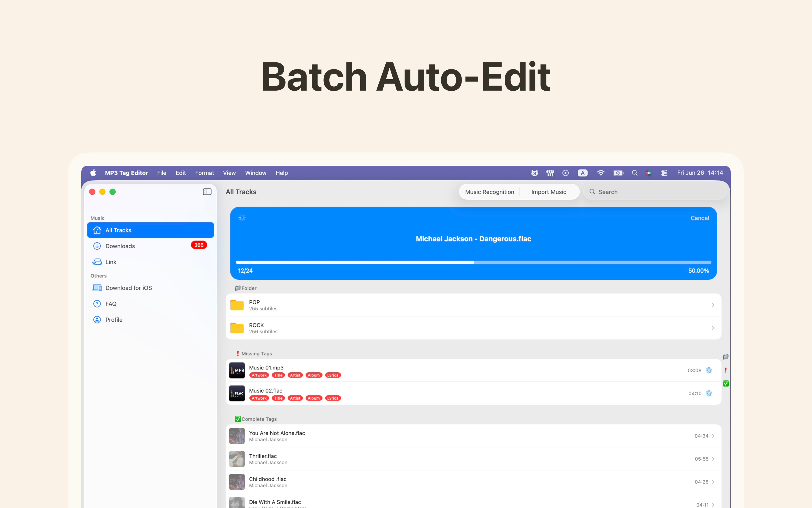Image resolution: width=812 pixels, height=508 pixels.
Task: Open the Help menu
Action: pyautogui.click(x=281, y=173)
